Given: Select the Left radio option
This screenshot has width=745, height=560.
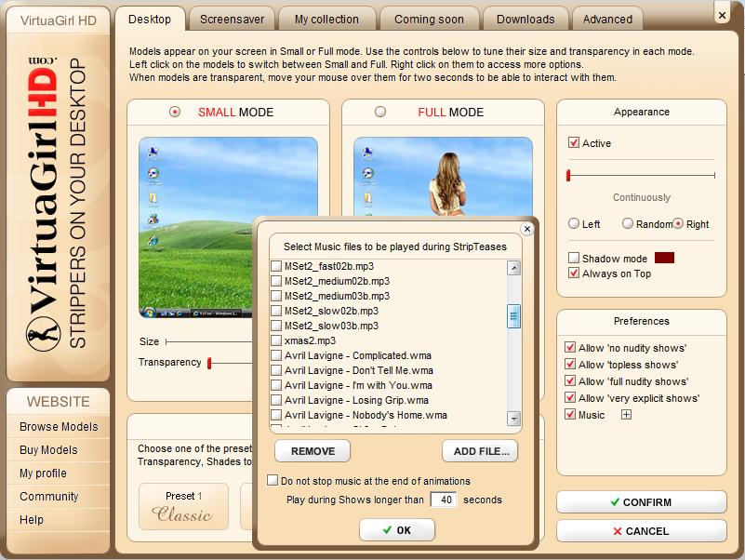Looking at the screenshot, I should [574, 223].
